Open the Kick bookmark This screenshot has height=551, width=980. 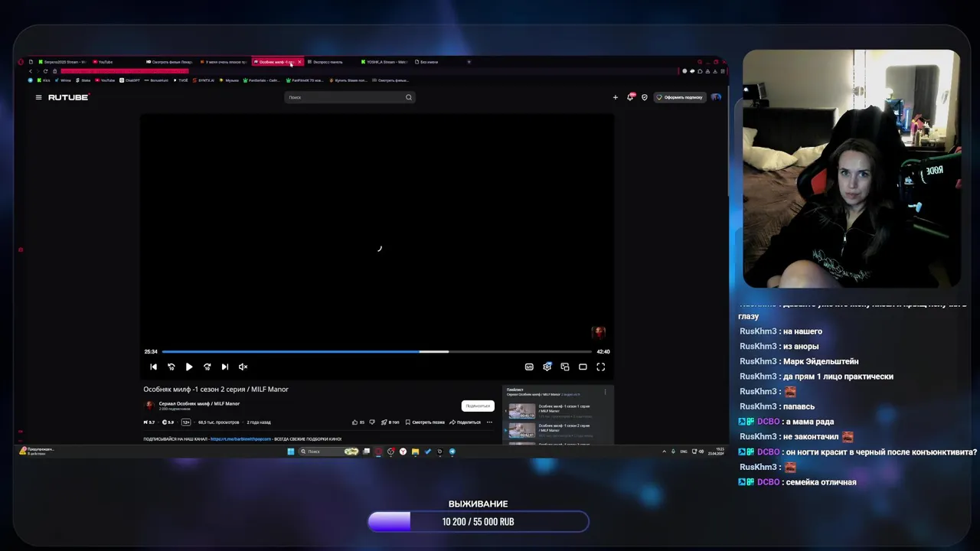44,80
